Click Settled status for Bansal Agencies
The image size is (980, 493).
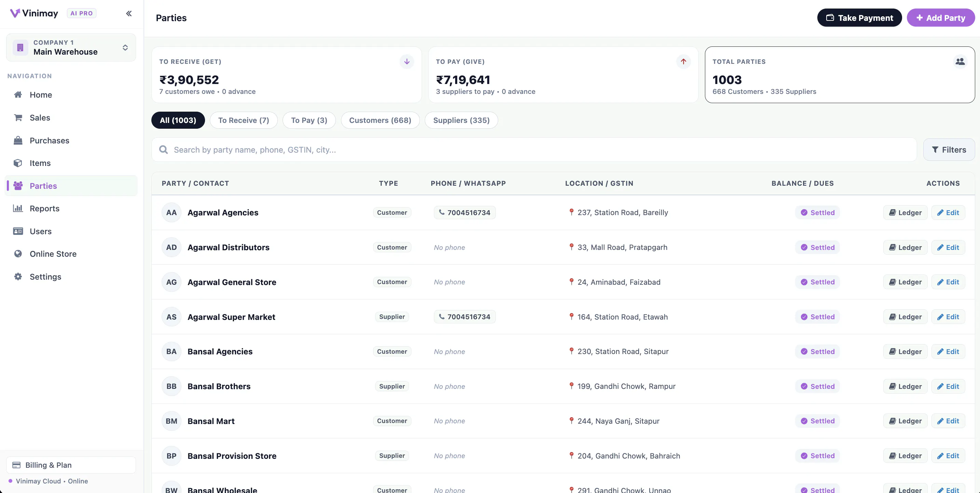[817, 352]
